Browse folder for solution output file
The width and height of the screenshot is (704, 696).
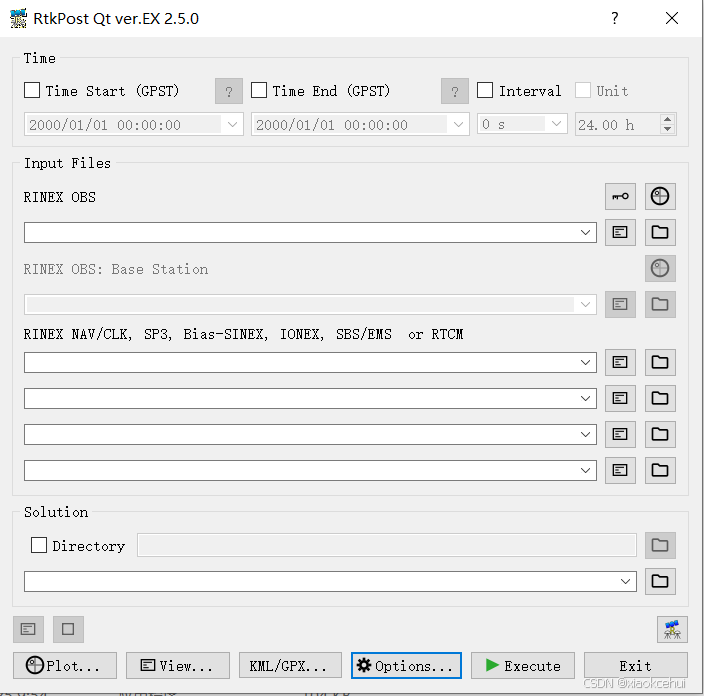(x=660, y=581)
